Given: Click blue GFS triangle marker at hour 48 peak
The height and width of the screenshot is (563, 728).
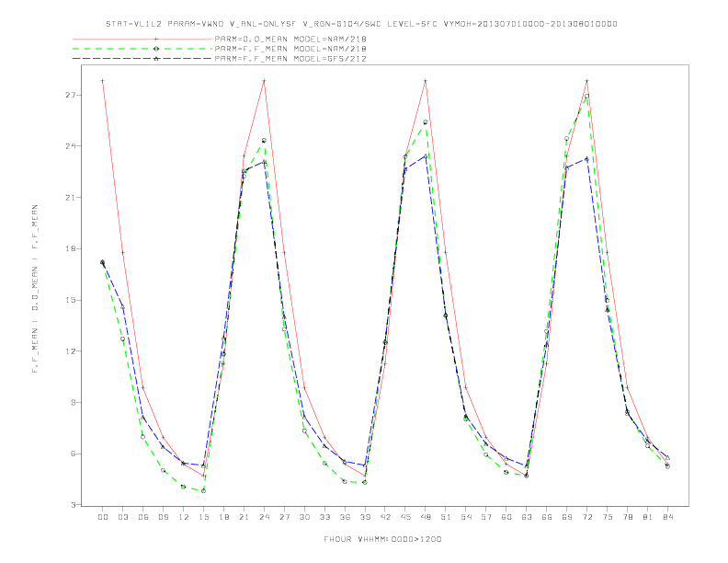Looking at the screenshot, I should point(426,156).
